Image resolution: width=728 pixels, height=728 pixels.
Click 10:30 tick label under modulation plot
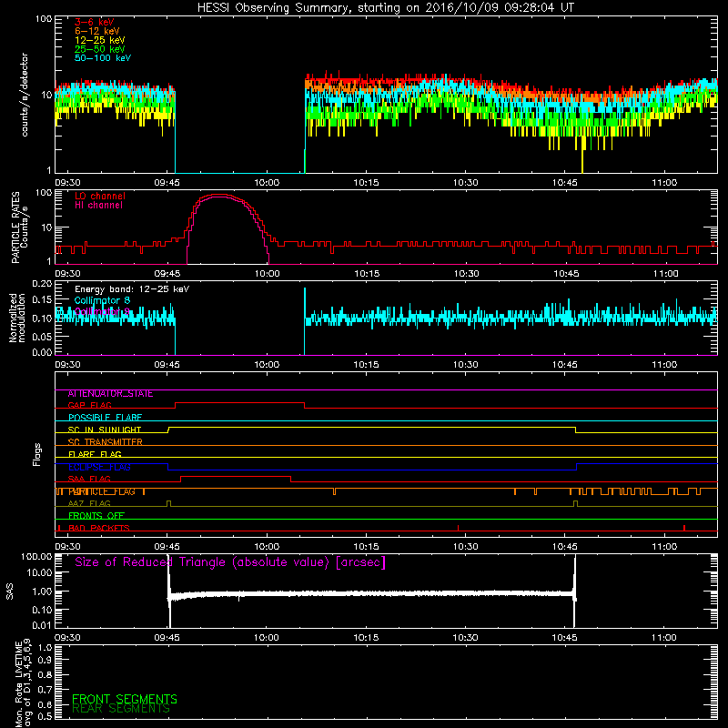(x=465, y=365)
